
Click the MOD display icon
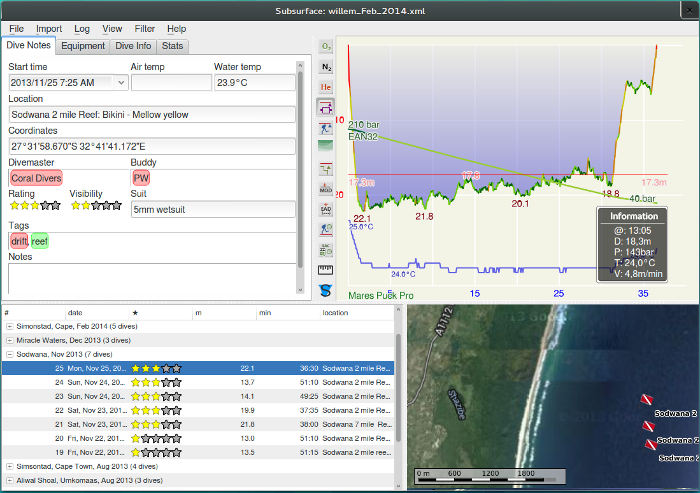(326, 188)
